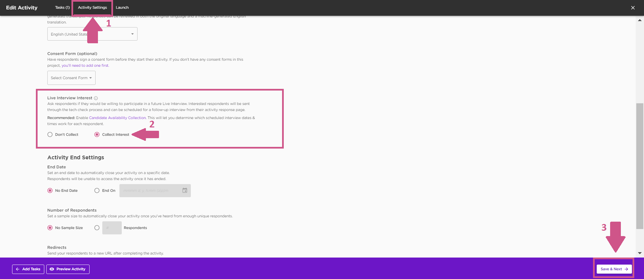The image size is (644, 279).
Task: Click the scroll up arrow on the scrollbar
Action: pyautogui.click(x=640, y=20)
